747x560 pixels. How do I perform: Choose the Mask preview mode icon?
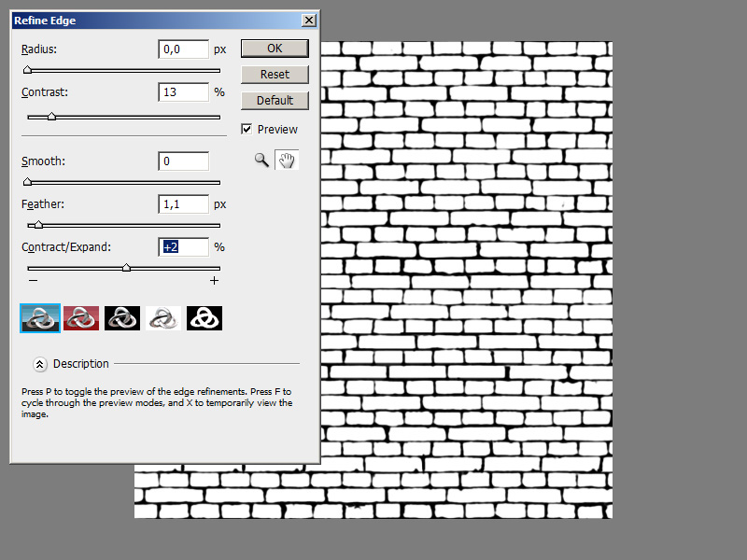204,318
